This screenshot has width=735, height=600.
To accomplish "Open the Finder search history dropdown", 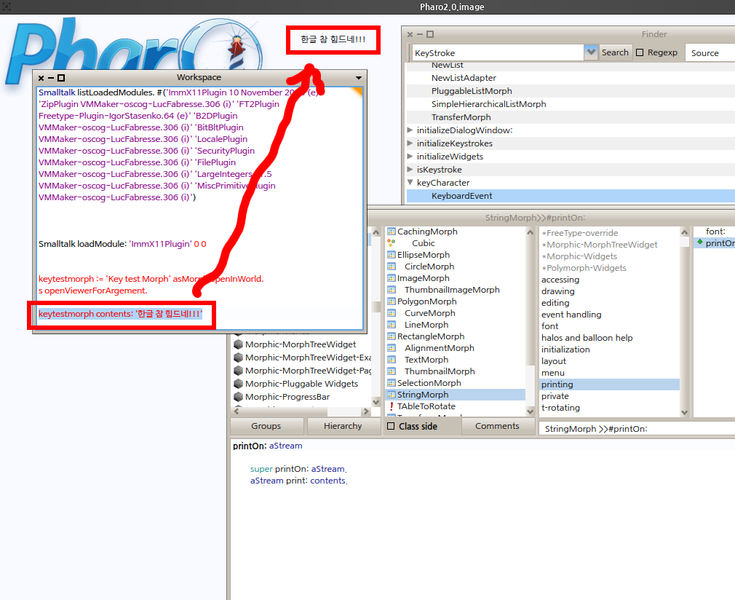I will coord(591,52).
